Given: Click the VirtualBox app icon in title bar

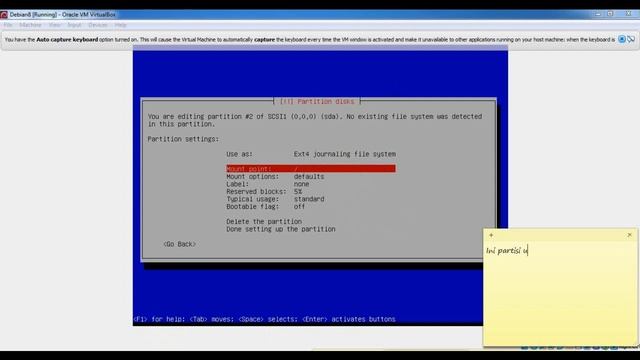Looking at the screenshot, I should (x=4, y=15).
